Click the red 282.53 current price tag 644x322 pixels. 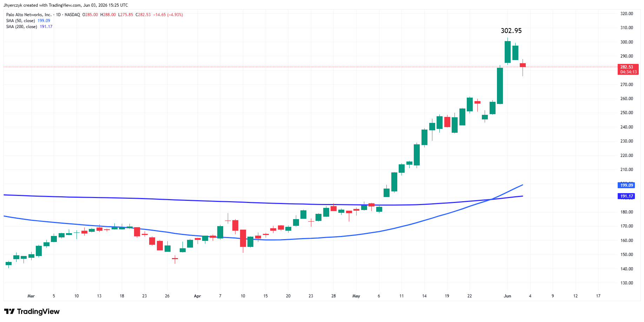click(628, 67)
